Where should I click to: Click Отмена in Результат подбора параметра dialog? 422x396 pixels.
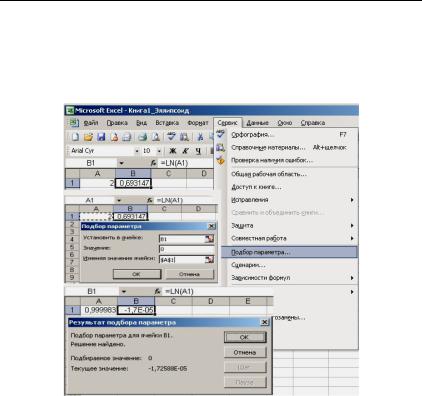pyautogui.click(x=245, y=352)
